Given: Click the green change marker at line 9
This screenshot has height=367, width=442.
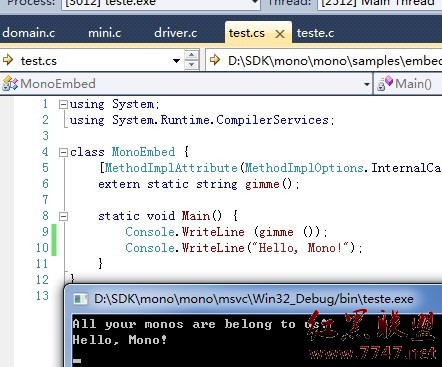Looking at the screenshot, I should (x=54, y=232).
